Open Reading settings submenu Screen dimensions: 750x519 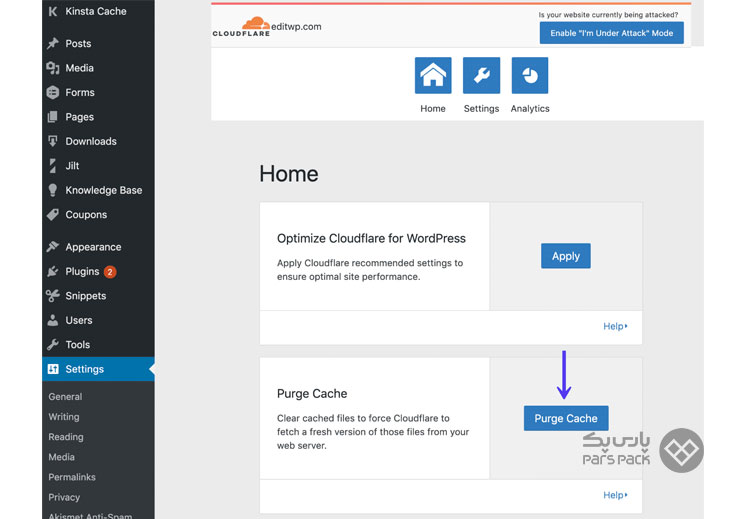tap(66, 437)
